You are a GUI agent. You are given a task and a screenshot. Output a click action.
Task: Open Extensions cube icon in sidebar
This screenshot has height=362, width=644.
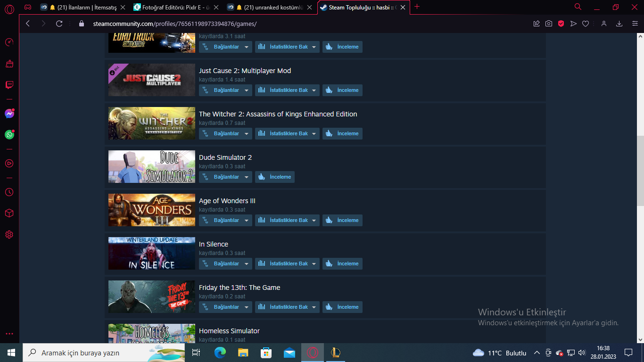[x=9, y=214]
